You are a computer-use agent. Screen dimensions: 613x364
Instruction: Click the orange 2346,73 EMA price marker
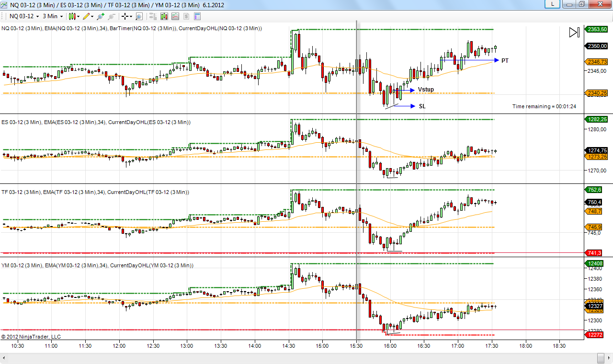point(597,62)
